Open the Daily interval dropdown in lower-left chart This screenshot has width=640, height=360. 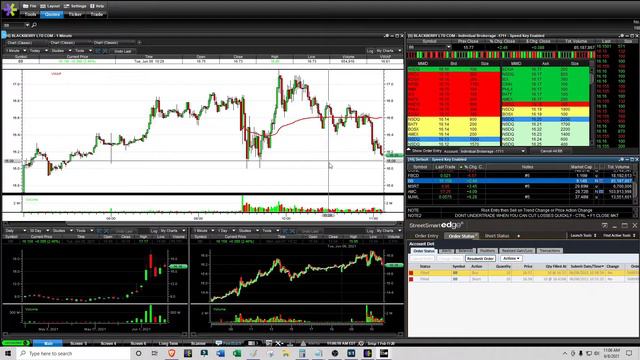(15, 231)
